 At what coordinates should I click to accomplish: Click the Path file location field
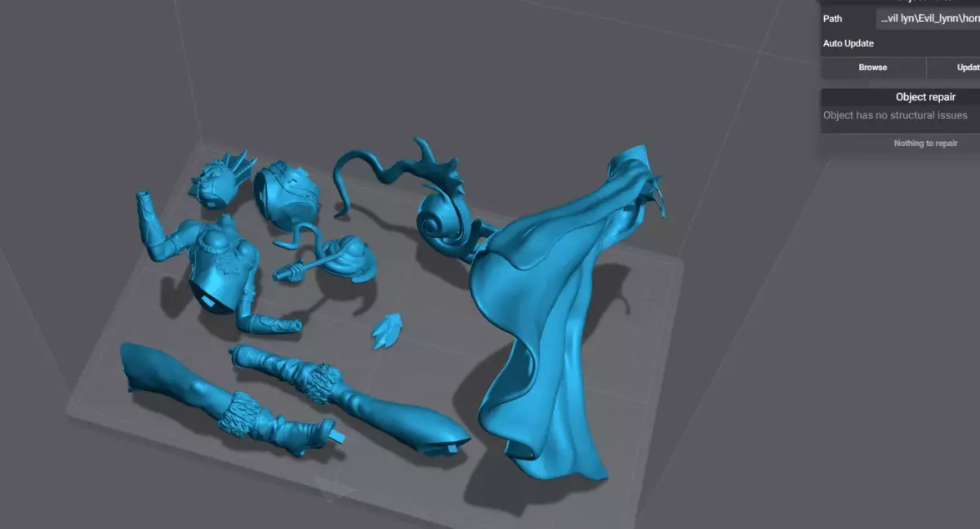928,19
